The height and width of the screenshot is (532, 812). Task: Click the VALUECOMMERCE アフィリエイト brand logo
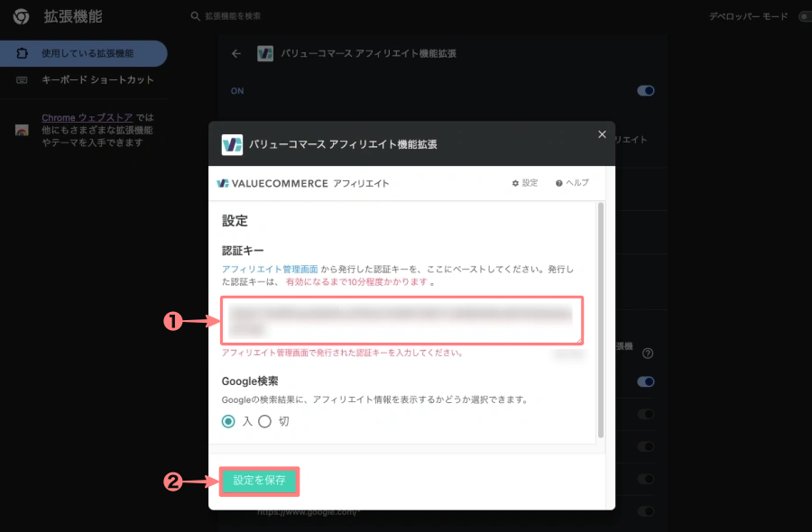[303, 183]
